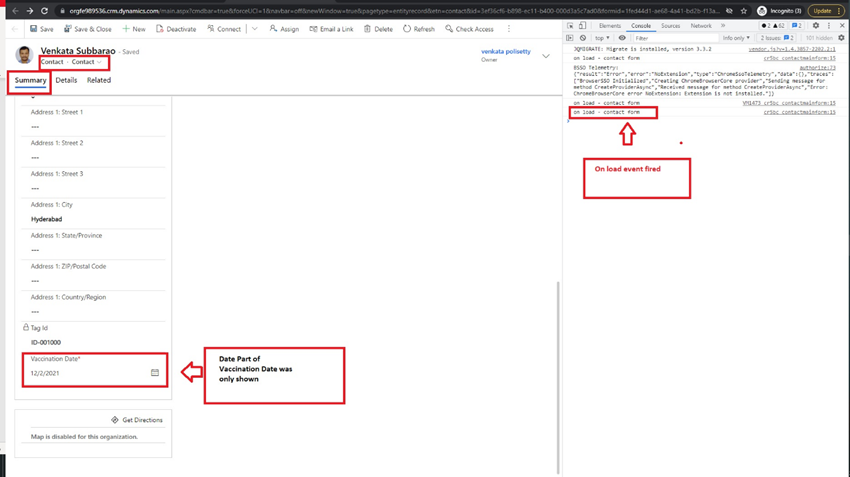Close the DevTools panel
850x477 pixels.
click(842, 25)
